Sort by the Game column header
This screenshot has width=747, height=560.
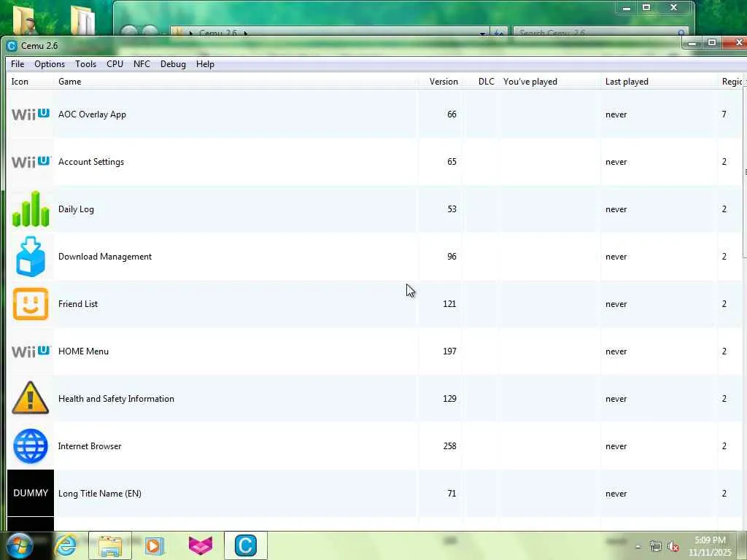(236, 82)
